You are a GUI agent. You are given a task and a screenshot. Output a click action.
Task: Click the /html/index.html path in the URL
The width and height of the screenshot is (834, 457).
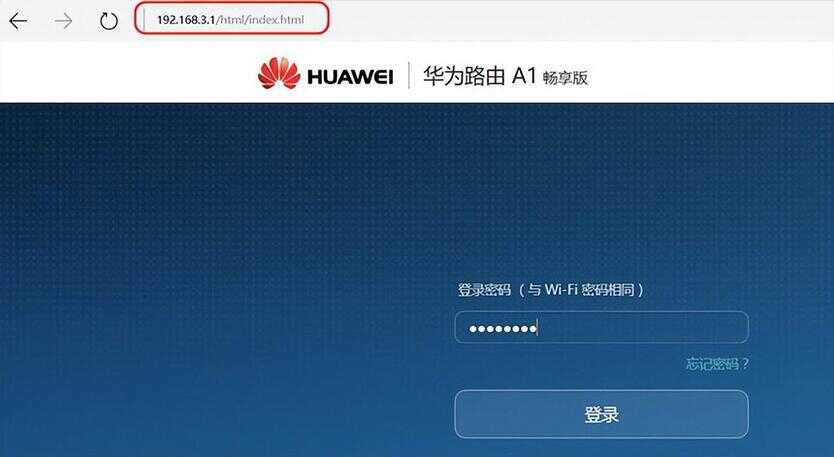260,20
